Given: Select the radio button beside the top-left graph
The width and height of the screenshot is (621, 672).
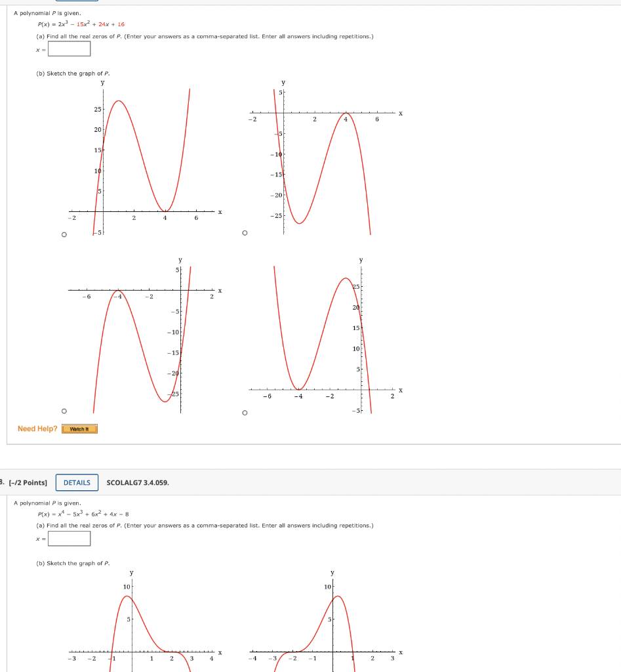Looking at the screenshot, I should tap(64, 234).
